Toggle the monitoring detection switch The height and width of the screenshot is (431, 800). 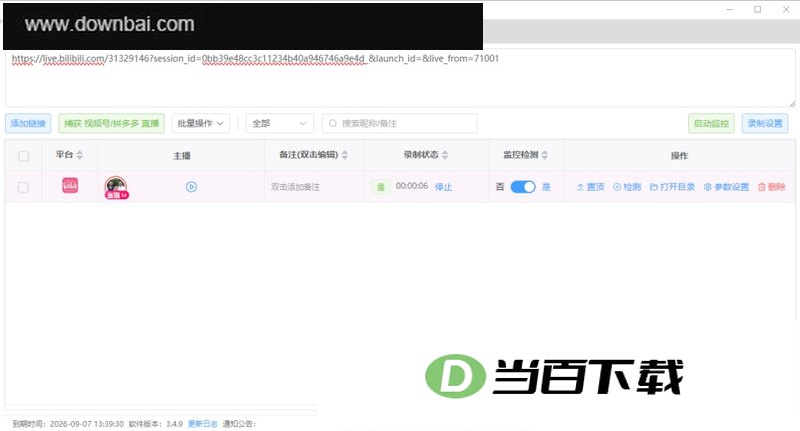523,187
